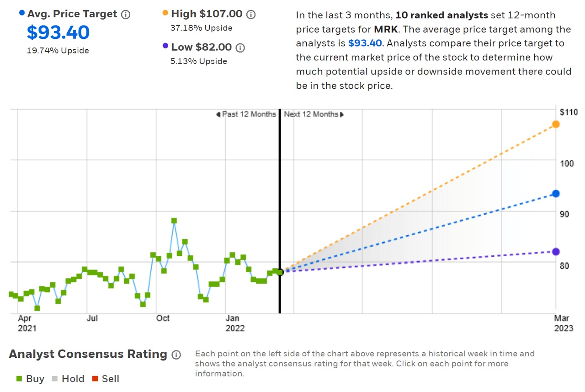
Task: Click info icon next to Low $82.00
Action: pos(240,48)
